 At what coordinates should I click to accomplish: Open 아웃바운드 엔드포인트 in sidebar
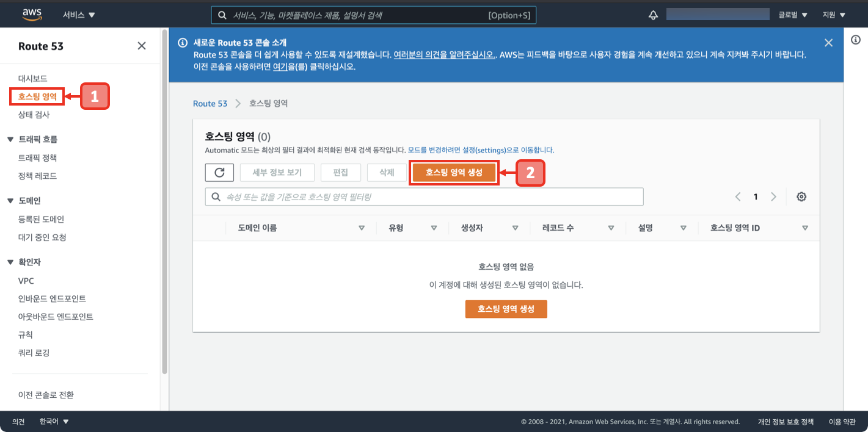pos(56,317)
